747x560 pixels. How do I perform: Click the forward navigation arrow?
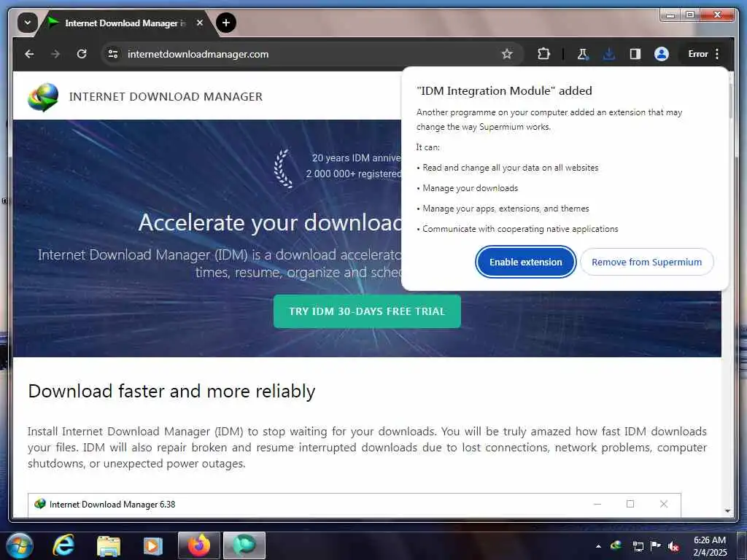[55, 54]
